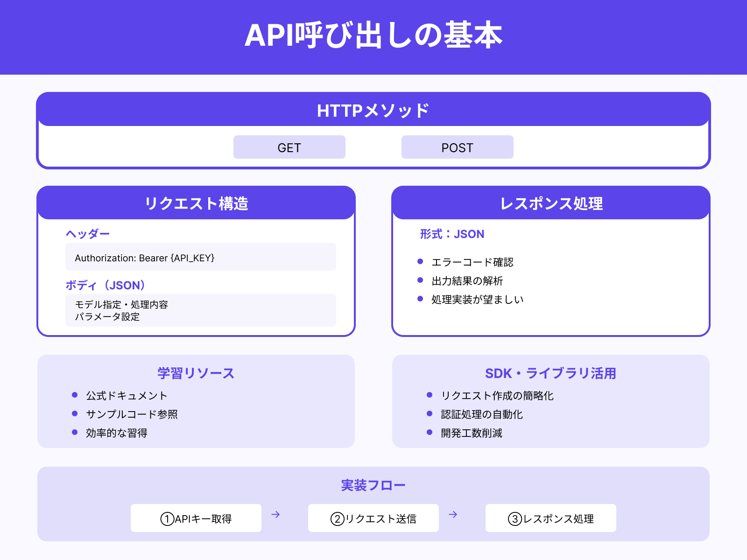The height and width of the screenshot is (560, 747).
Task: Toggle the 形式：JSON option
Action: (451, 234)
